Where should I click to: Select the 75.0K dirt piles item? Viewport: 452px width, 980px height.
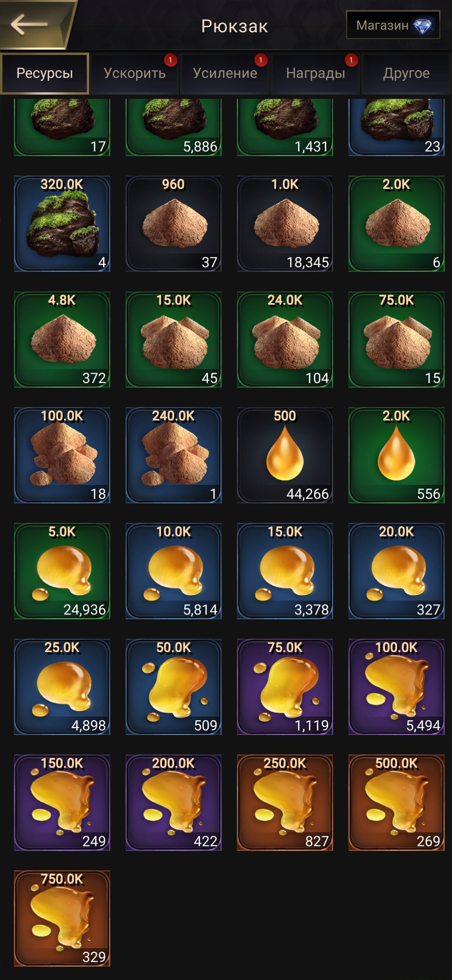[396, 340]
